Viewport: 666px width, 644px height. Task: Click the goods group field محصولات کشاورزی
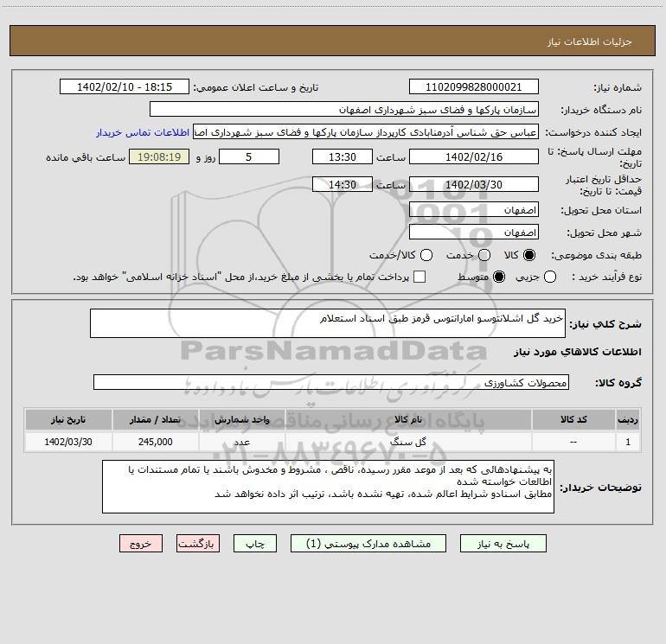[x=331, y=382]
